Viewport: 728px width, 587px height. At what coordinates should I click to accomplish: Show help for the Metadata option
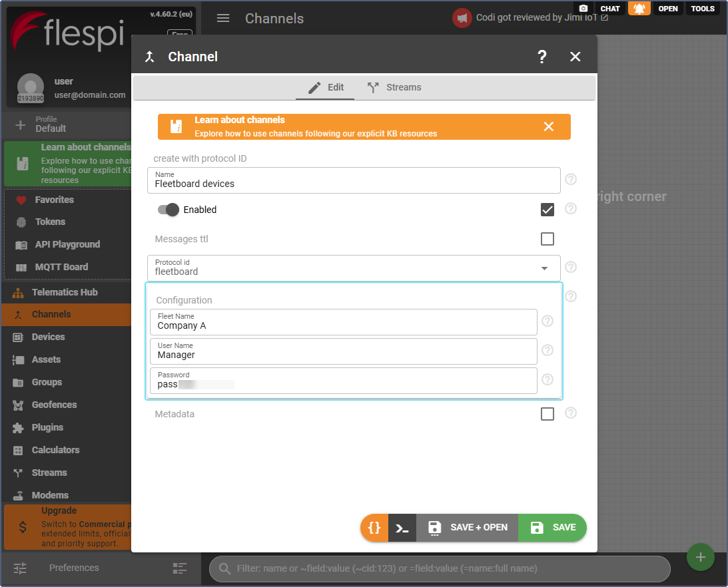(x=571, y=413)
